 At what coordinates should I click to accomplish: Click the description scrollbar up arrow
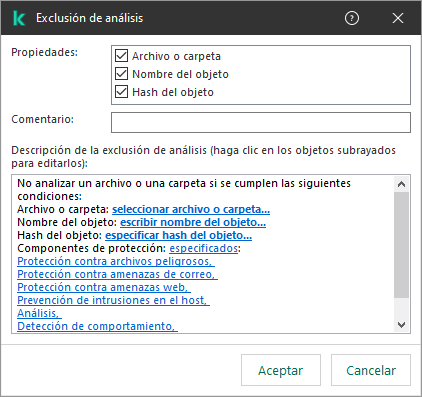point(401,184)
